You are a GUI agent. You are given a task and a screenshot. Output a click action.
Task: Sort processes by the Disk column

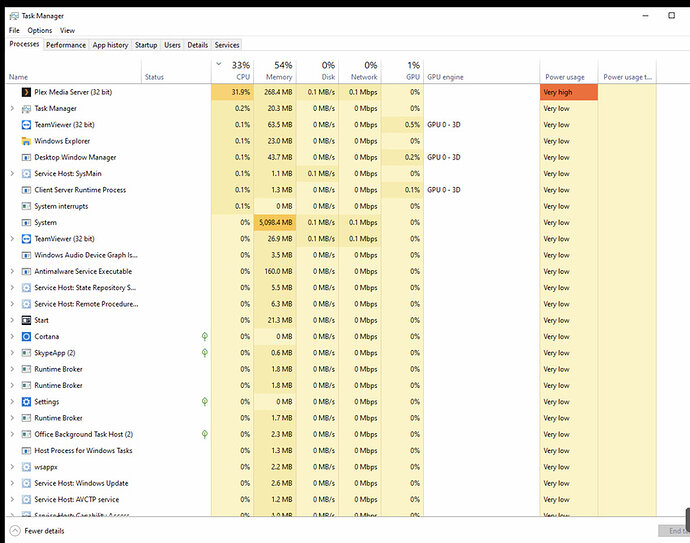pos(318,71)
